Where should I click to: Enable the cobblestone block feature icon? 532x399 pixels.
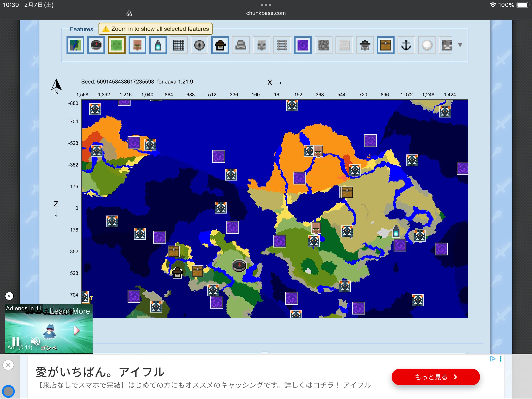pyautogui.click(x=324, y=45)
